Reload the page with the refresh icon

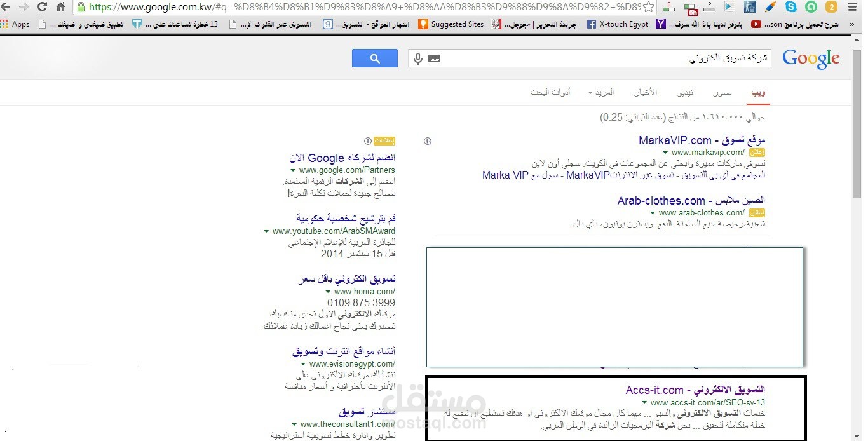click(x=42, y=7)
